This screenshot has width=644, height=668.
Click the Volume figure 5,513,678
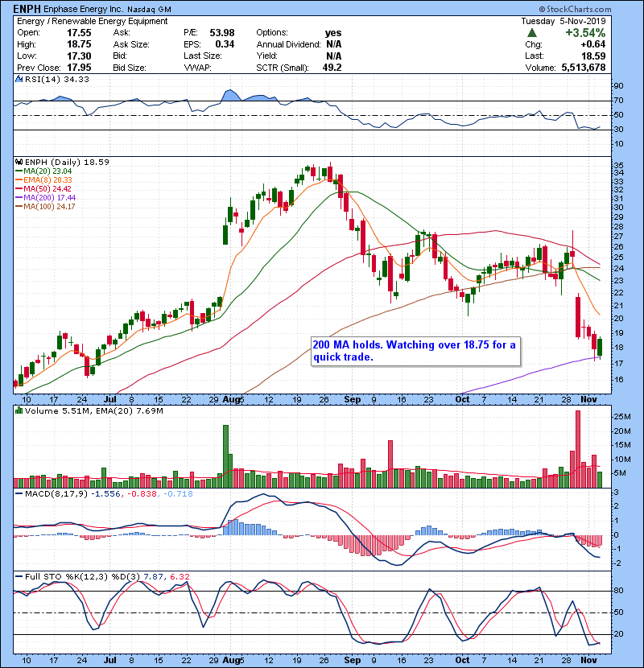coord(584,68)
